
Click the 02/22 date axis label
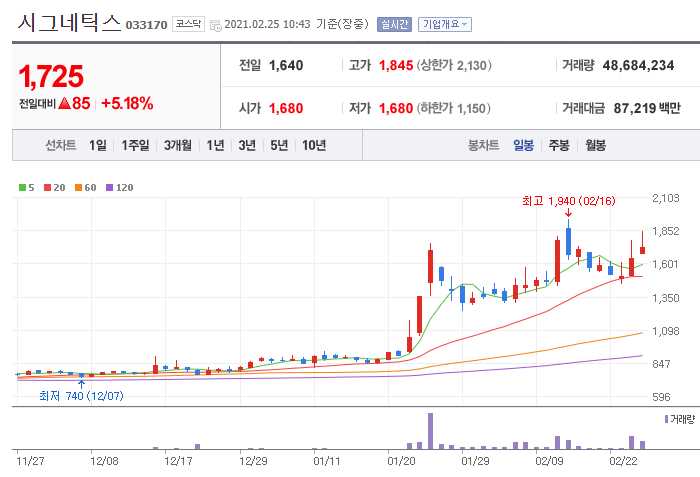pos(623,461)
